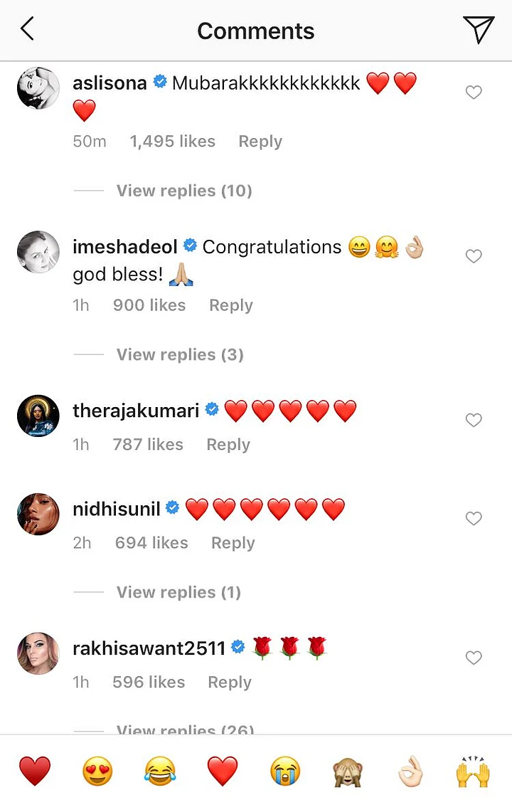Insert see-no-evil monkey emoji

pyautogui.click(x=348, y=771)
